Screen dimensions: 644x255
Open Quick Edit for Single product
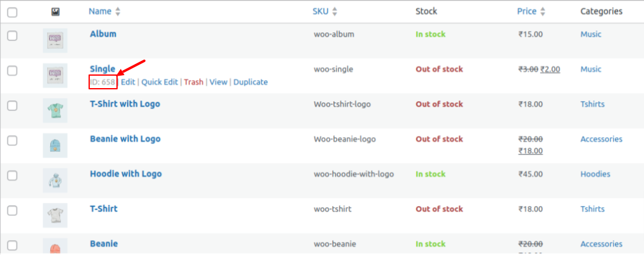(159, 82)
